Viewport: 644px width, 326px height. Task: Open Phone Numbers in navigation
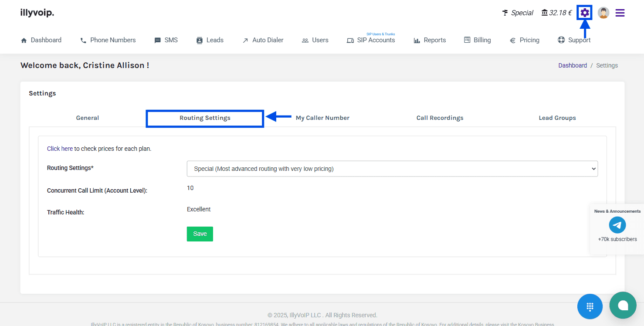coord(108,40)
